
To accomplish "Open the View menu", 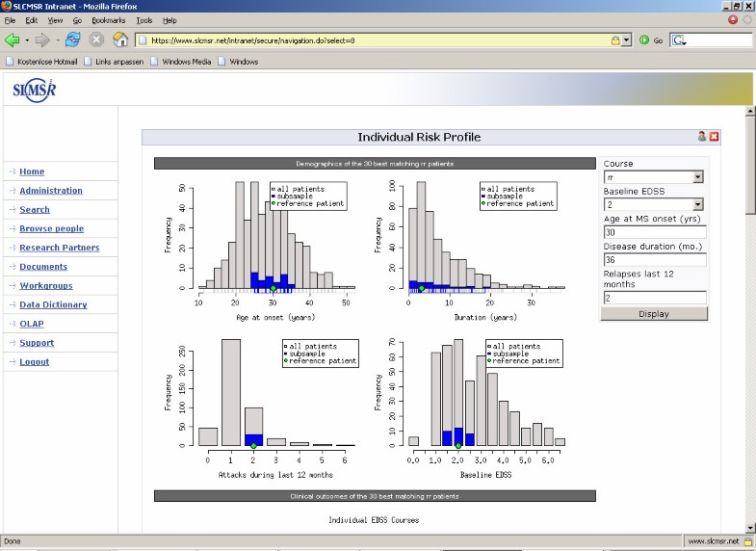I will (55, 20).
